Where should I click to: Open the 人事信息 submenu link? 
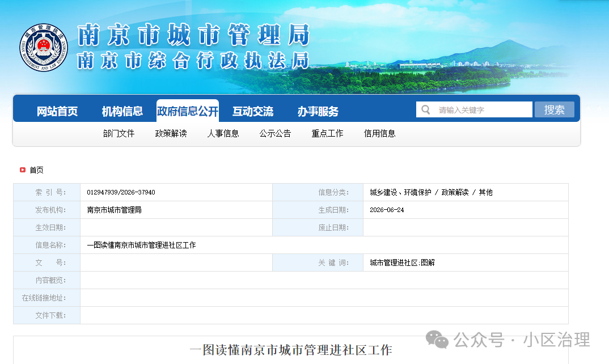(x=223, y=133)
